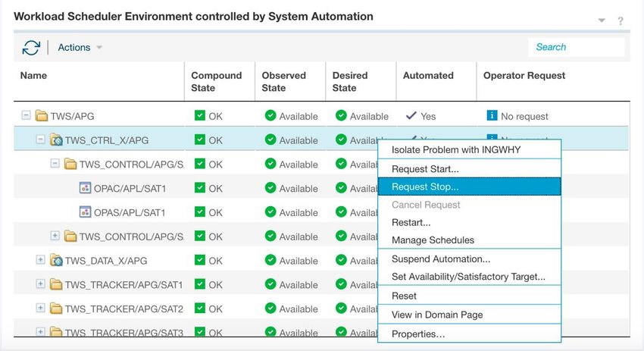Select the OPAC/APL/SAT1 row name
Image resolution: width=644 pixels, height=351 pixels.
click(x=130, y=189)
